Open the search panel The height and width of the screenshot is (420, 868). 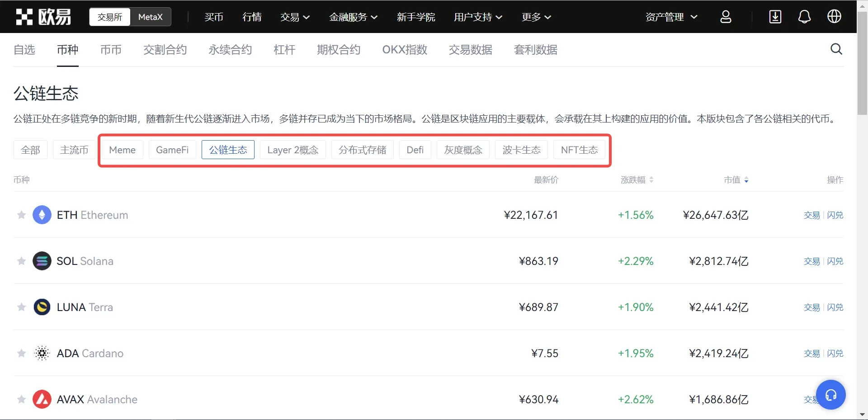(836, 49)
